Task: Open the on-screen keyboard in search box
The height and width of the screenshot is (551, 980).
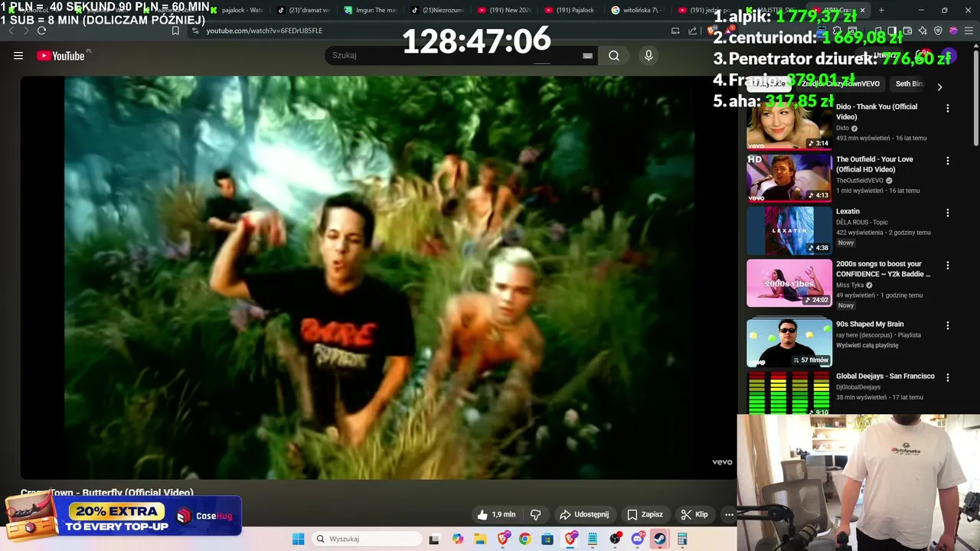Action: 587,55
